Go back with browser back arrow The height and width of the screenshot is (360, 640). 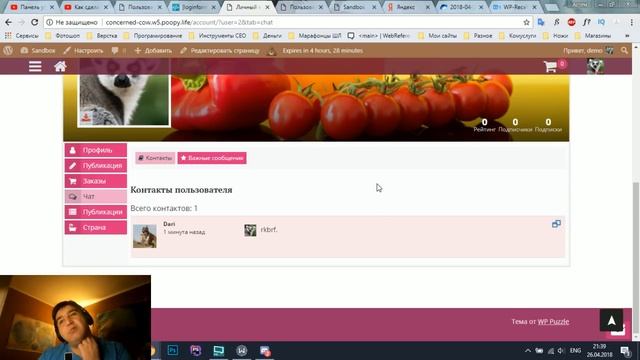(9, 22)
